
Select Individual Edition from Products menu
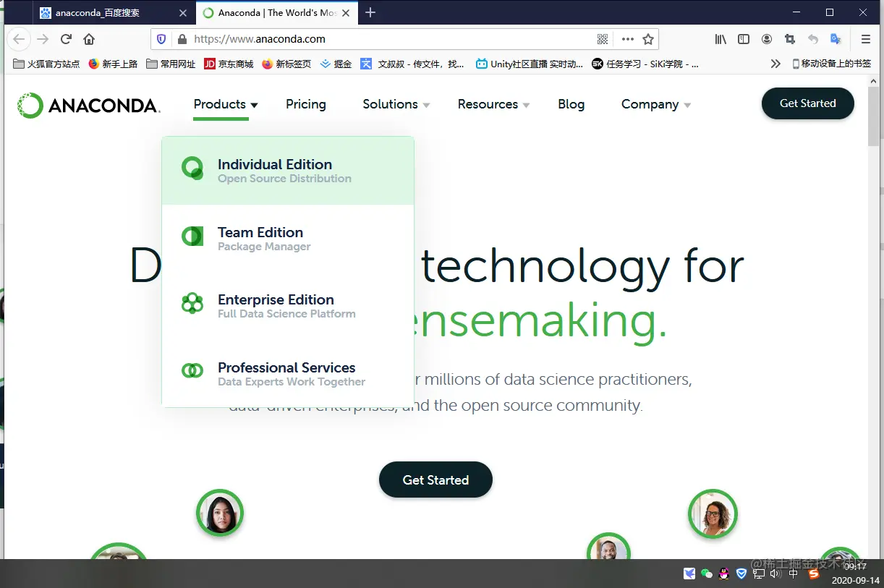pyautogui.click(x=288, y=171)
